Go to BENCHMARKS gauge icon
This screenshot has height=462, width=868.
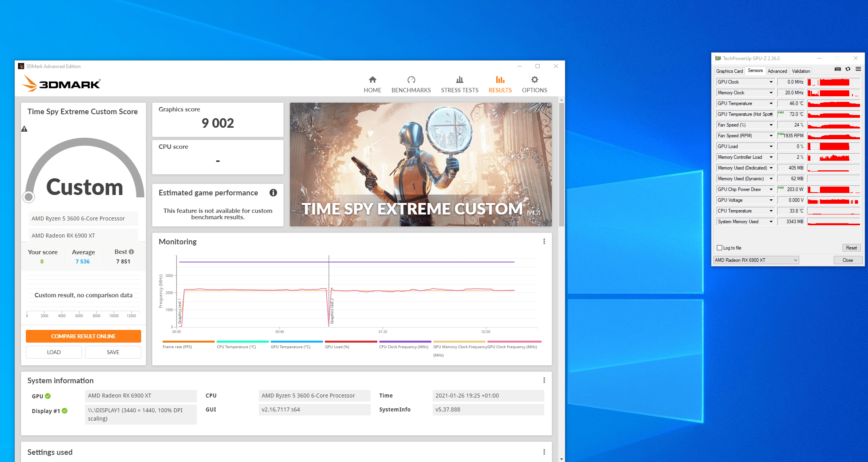411,80
